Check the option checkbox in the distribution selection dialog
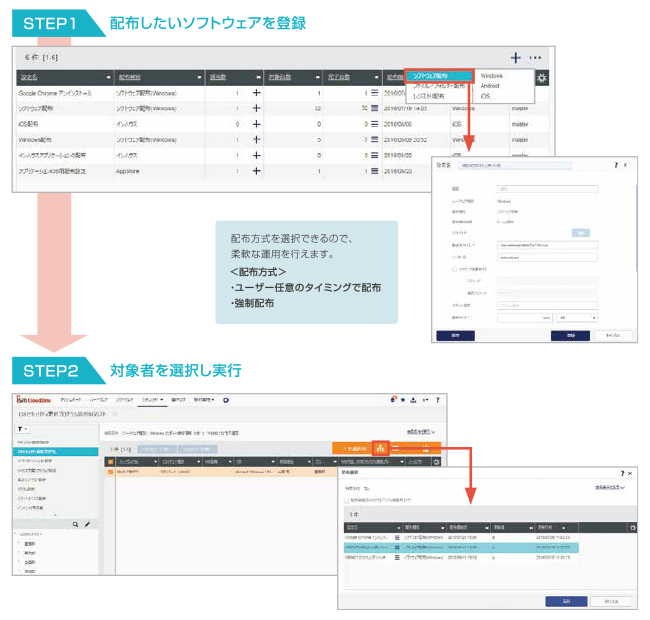650x620 pixels. point(346,500)
